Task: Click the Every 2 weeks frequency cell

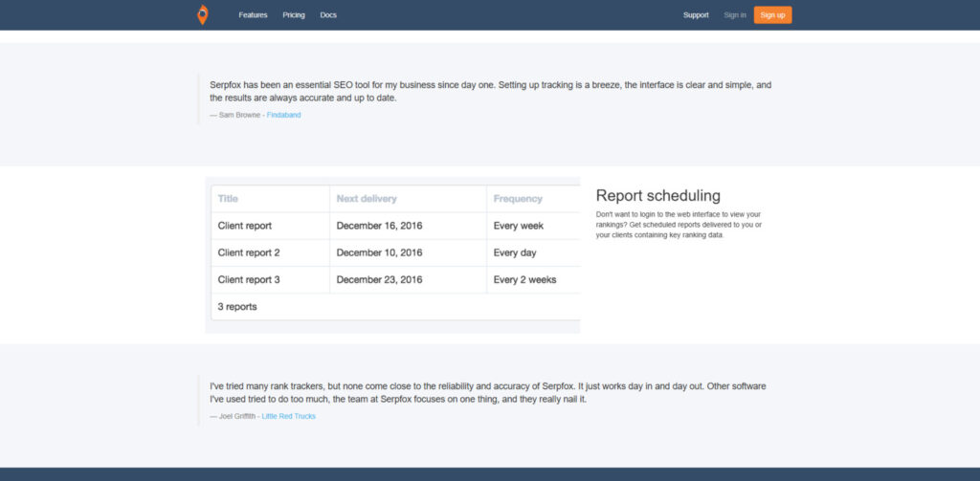Action: (x=524, y=279)
